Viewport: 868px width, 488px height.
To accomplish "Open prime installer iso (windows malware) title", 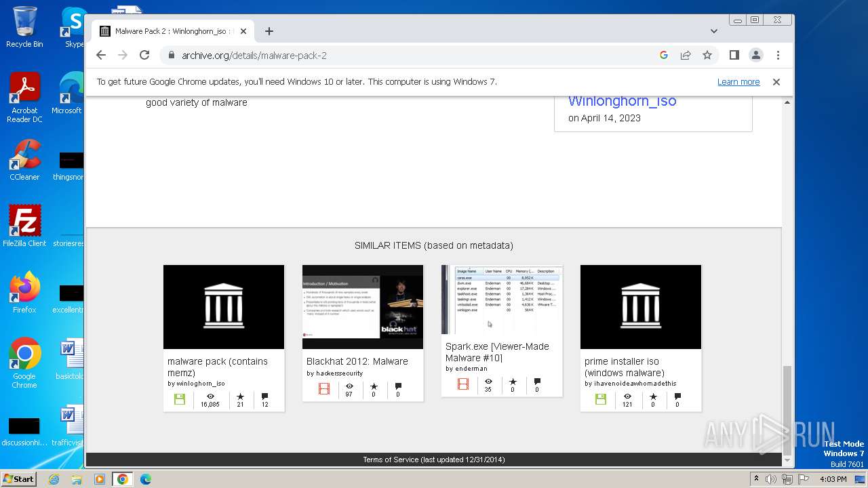I will (625, 367).
